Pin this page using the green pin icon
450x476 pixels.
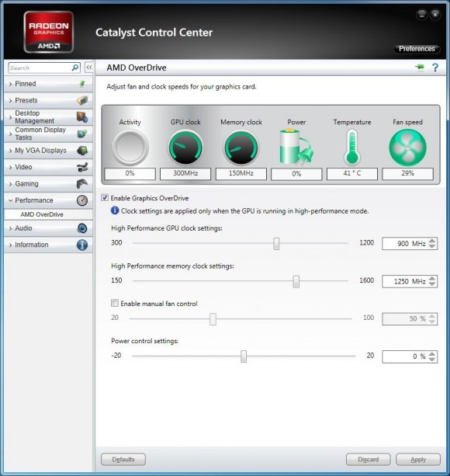[x=420, y=67]
